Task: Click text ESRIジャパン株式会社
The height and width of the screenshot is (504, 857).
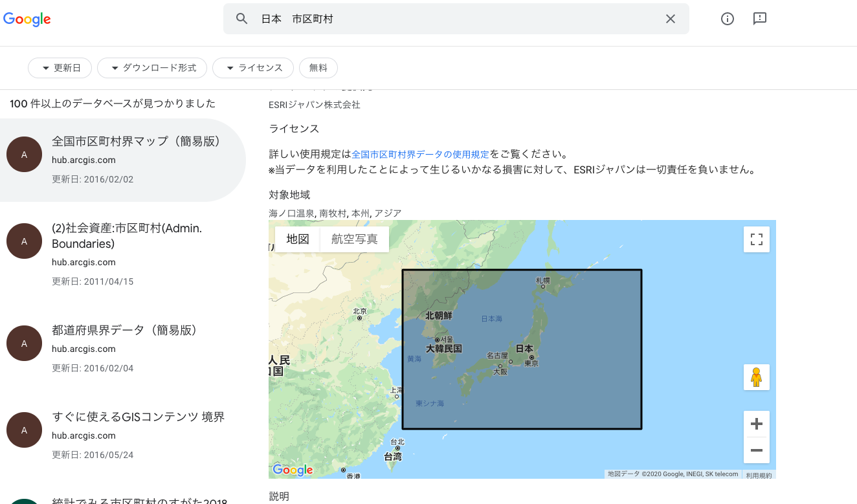Action: (x=315, y=104)
